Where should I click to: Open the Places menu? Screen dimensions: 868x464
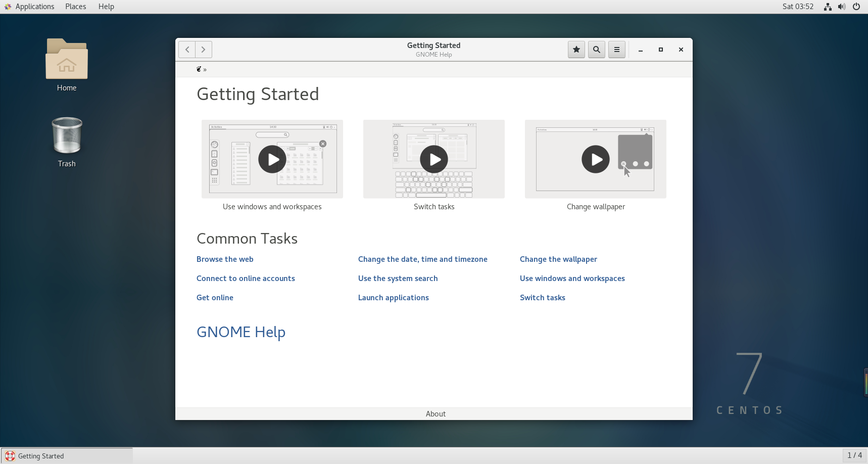[x=76, y=7]
